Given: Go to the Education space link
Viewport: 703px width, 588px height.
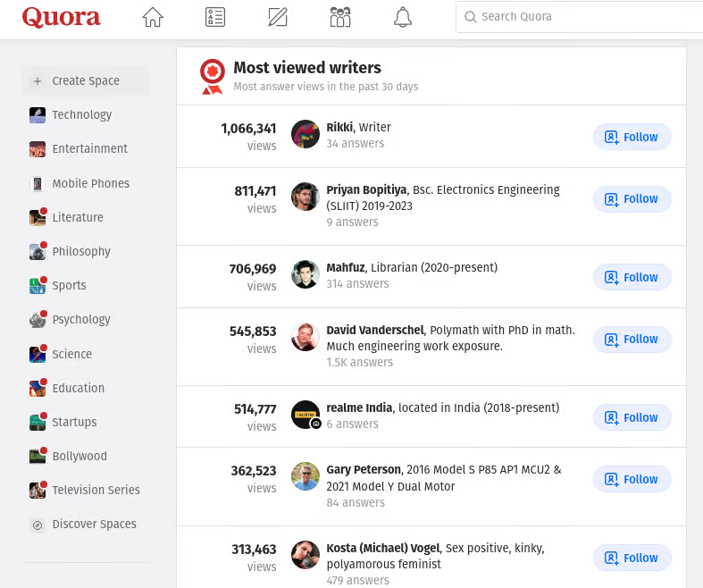Looking at the screenshot, I should 78,389.
